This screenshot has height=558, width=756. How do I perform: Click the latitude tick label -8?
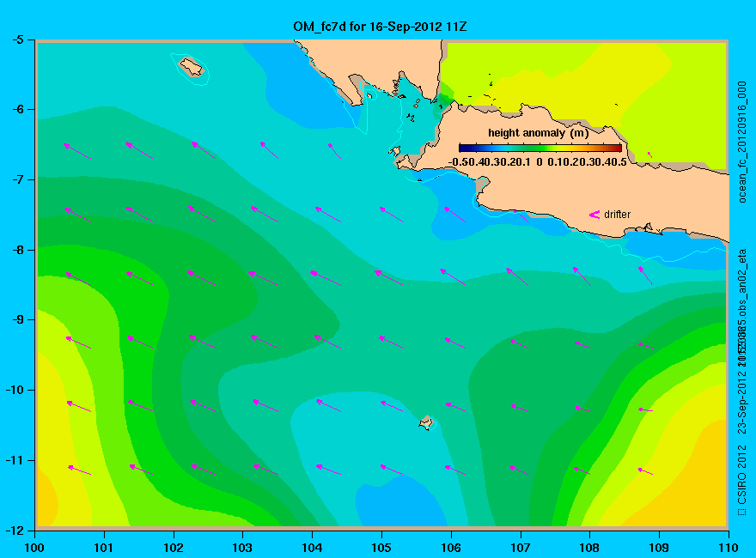[17, 250]
